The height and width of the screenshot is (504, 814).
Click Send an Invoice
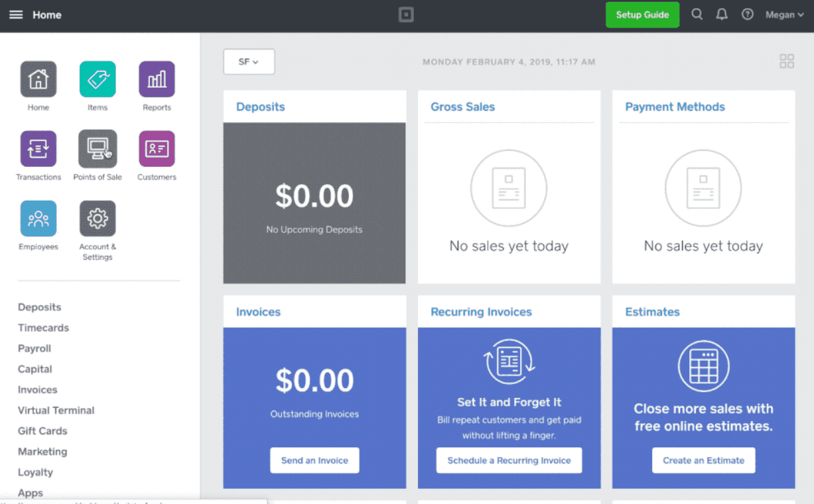click(314, 460)
